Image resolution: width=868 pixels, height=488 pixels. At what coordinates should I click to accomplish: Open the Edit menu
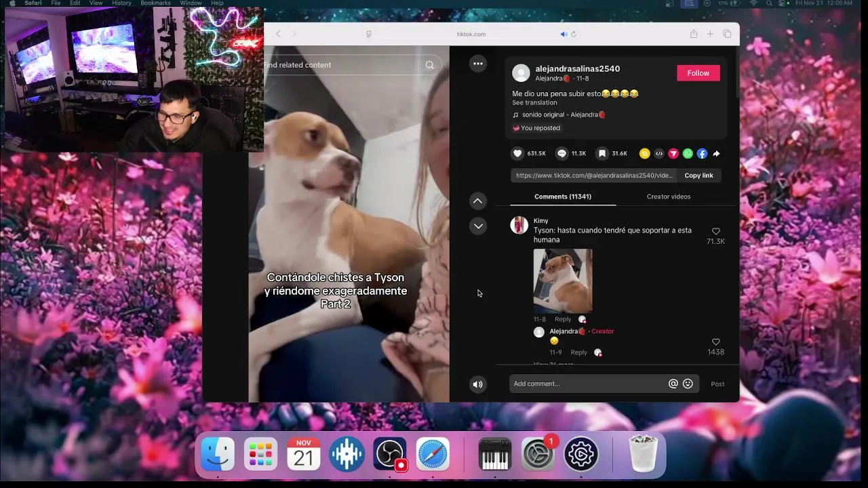tap(75, 3)
